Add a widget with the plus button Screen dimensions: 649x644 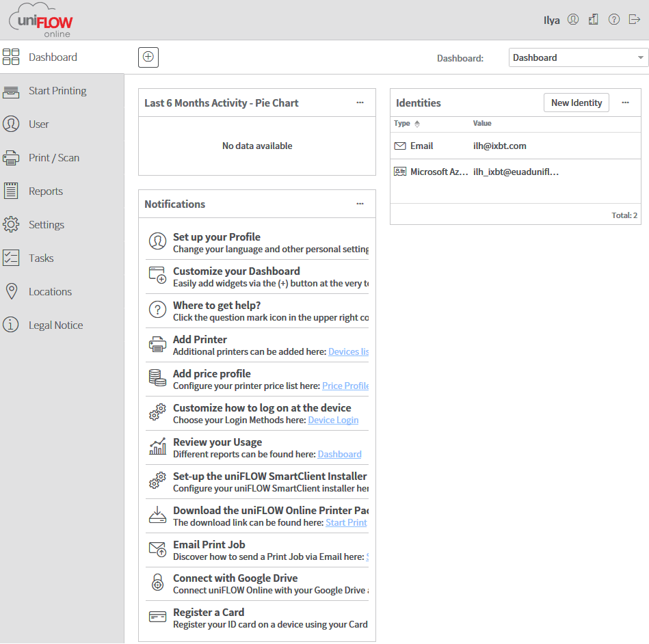(x=148, y=57)
